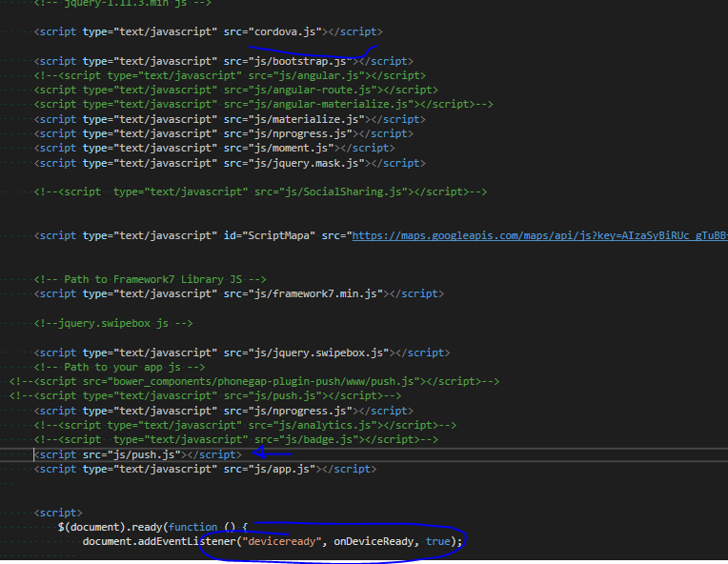
Task: Click the "js/angular-route.js" line
Action: pos(236,91)
